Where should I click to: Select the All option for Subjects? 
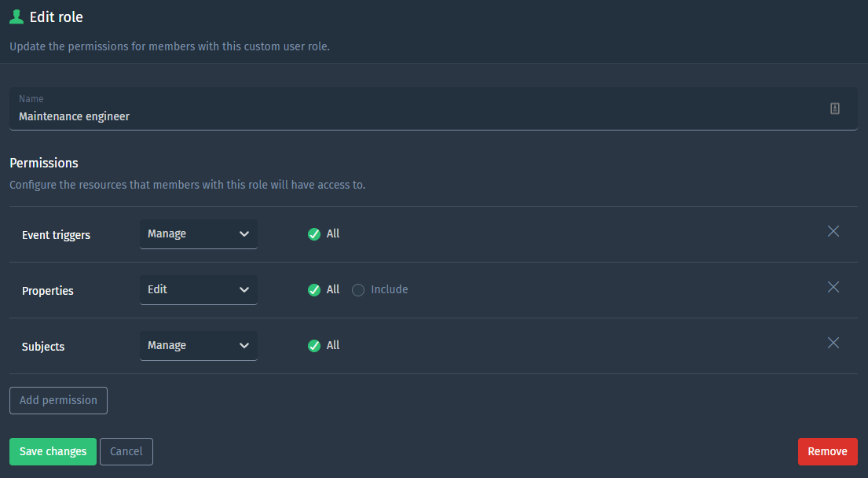(314, 345)
